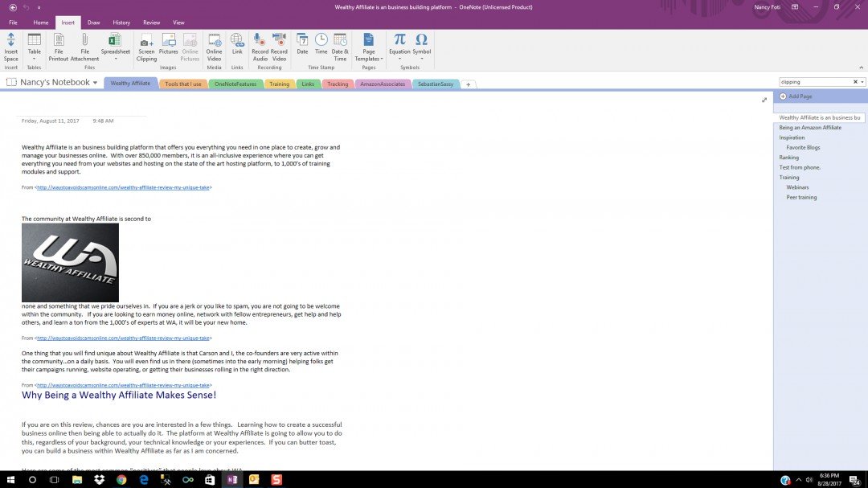Insert a Table from the ribbon
The width and height of the screenshot is (868, 488).
34,47
